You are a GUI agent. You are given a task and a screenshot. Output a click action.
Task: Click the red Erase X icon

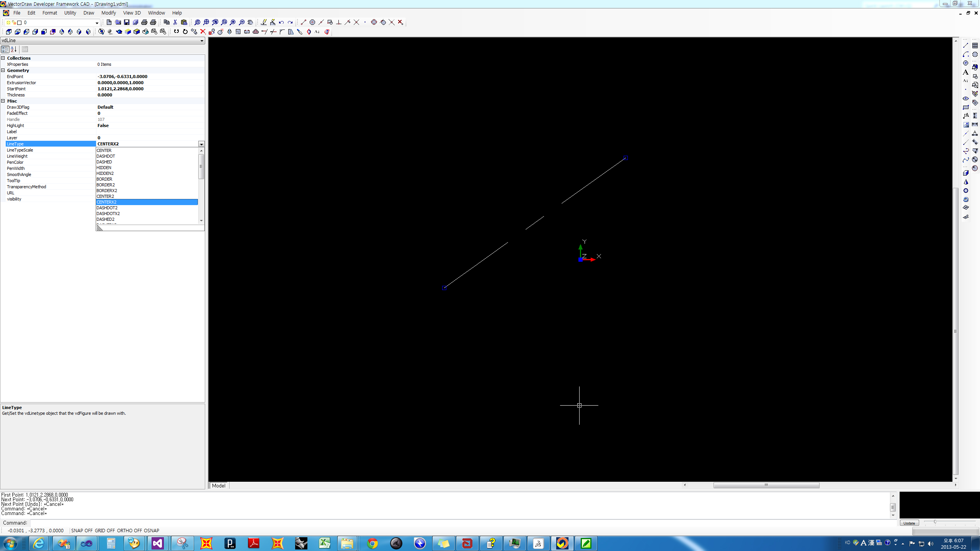pyautogui.click(x=203, y=32)
